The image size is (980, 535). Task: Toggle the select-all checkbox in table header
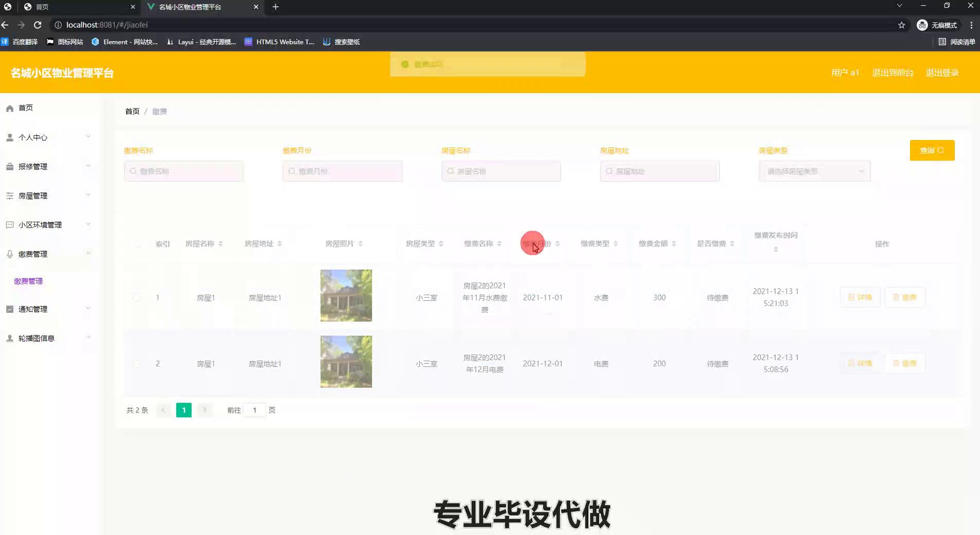click(137, 244)
